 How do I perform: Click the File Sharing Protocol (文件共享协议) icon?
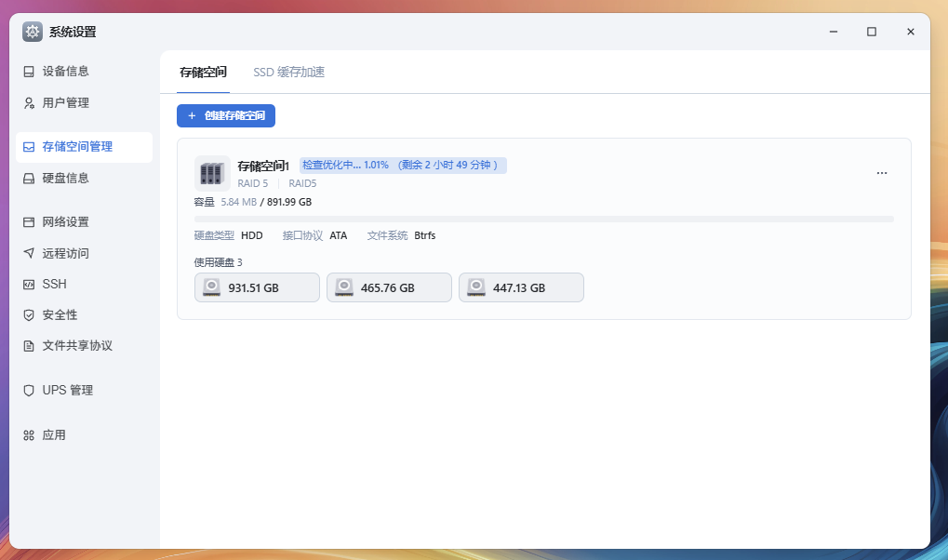(x=29, y=346)
